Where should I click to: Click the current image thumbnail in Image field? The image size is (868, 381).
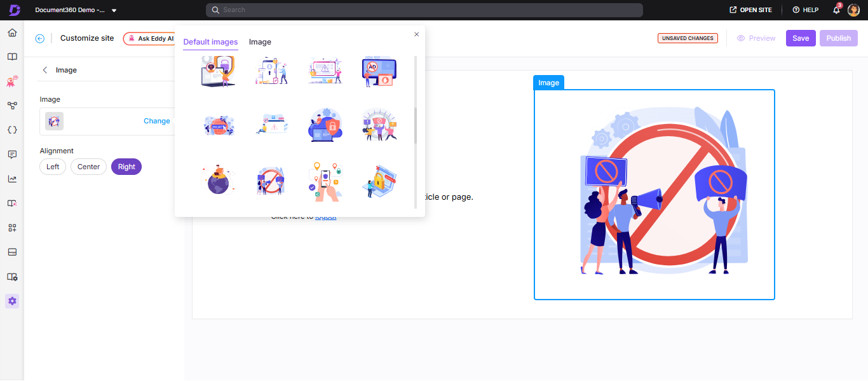[54, 121]
